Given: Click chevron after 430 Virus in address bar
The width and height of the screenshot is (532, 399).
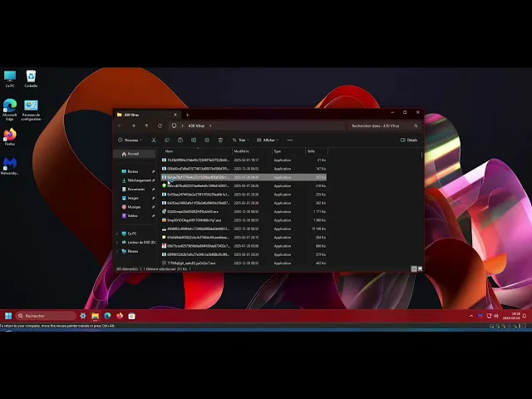Looking at the screenshot, I should pyautogui.click(x=210, y=126).
